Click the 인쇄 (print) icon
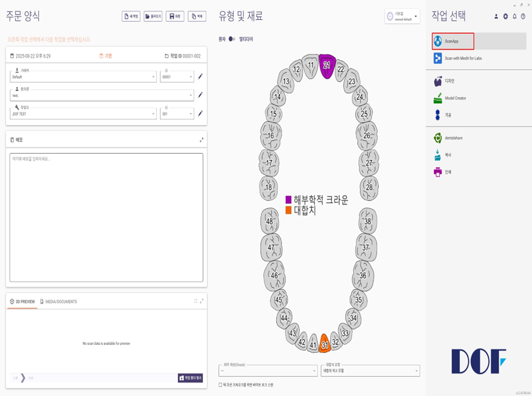 [438, 172]
